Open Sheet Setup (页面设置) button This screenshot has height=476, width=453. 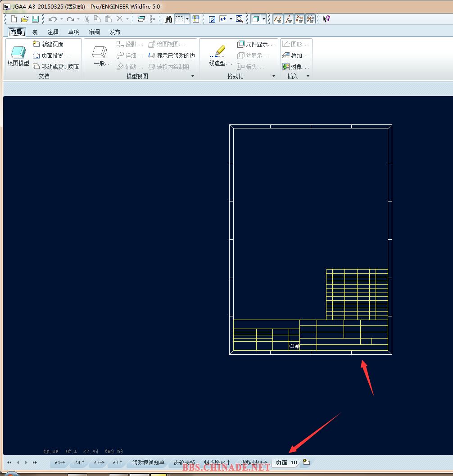tap(51, 55)
